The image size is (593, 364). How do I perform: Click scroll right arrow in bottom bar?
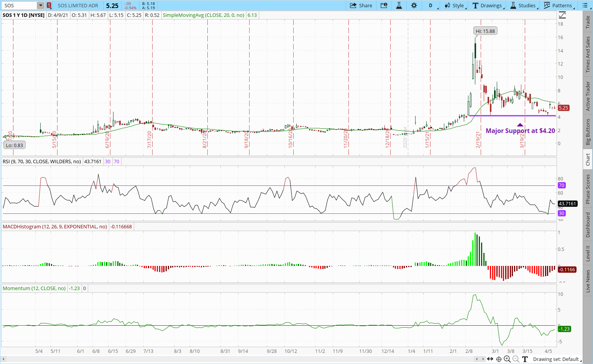pyautogui.click(x=483, y=359)
